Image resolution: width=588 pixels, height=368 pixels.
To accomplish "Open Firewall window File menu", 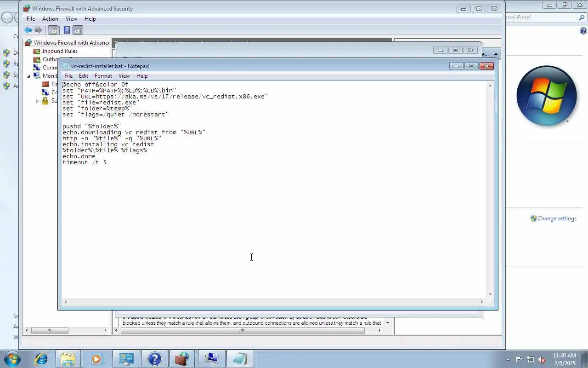I will (31, 19).
